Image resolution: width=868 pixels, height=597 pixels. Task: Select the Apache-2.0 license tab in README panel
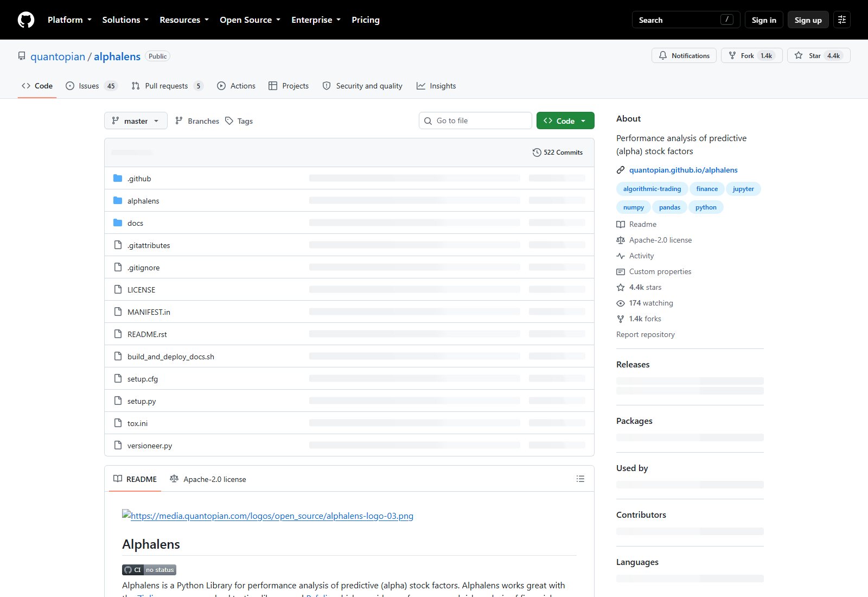tap(208, 479)
